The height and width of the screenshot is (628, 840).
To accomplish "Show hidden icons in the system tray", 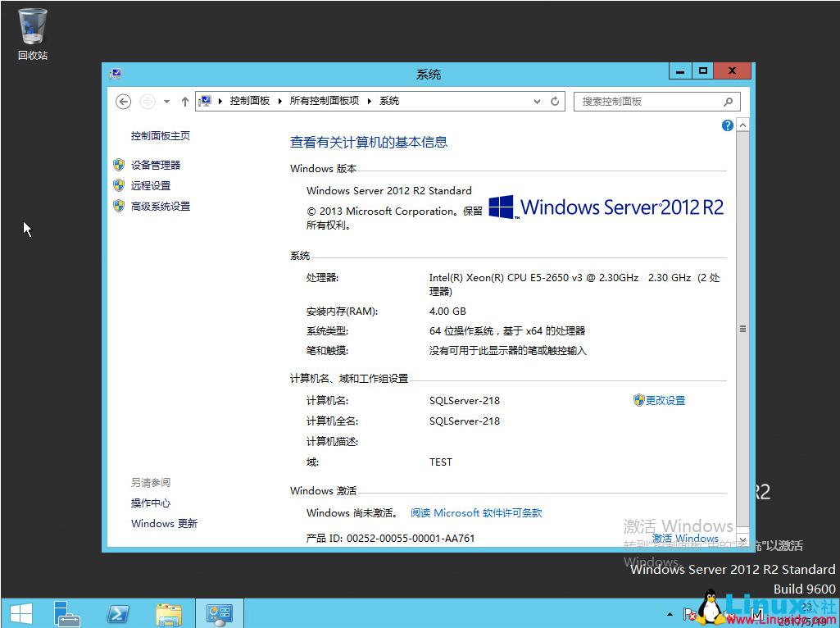I will click(x=670, y=613).
